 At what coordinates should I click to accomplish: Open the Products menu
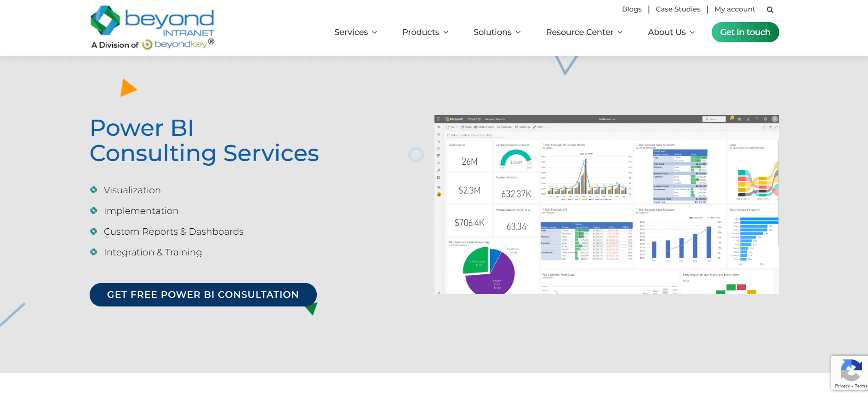pyautogui.click(x=421, y=32)
